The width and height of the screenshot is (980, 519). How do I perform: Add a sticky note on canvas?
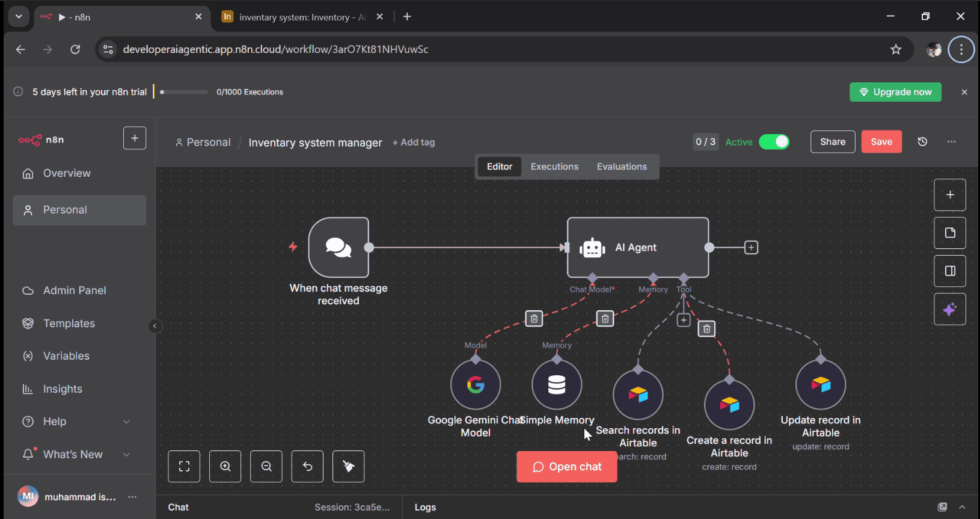pos(950,233)
